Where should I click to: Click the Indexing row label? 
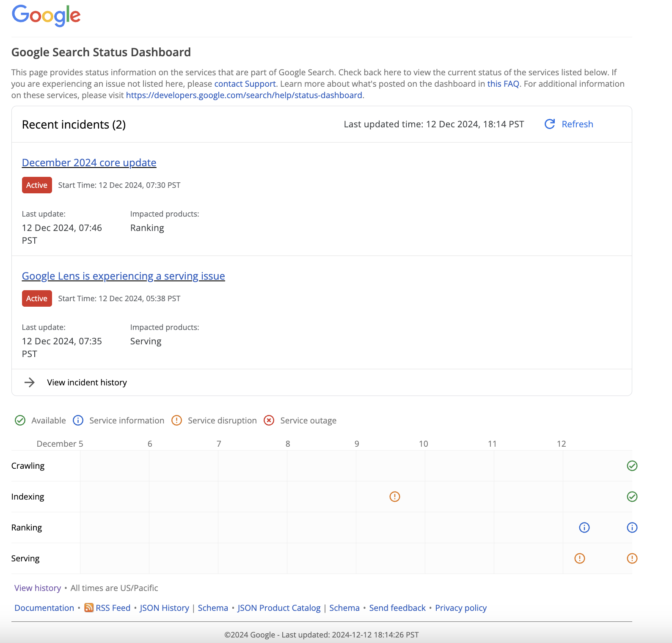28,497
